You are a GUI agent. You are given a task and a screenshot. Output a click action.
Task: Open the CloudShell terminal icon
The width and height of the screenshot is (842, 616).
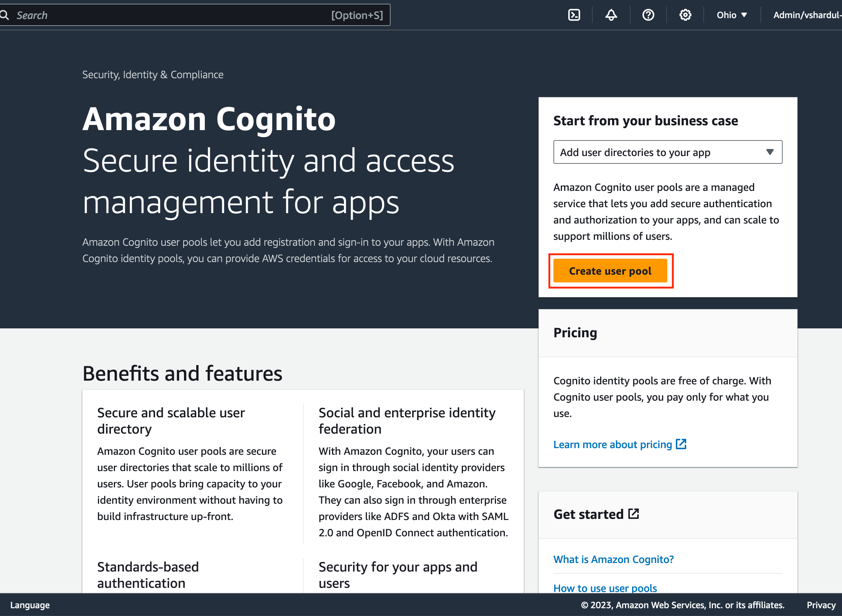(574, 15)
